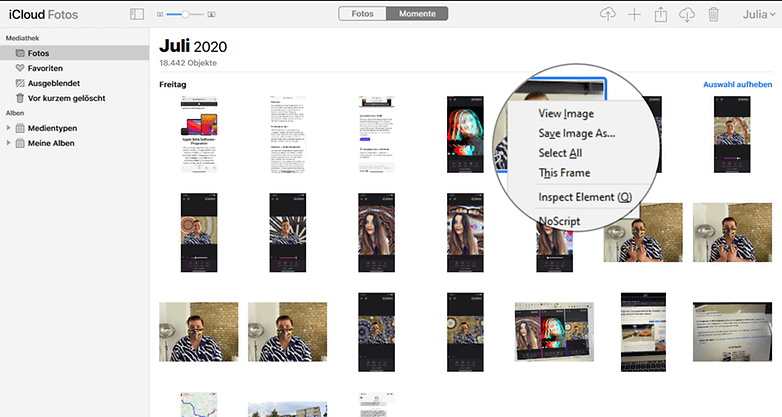
Task: Open Vor kurzem gelöscht in sidebar
Action: point(66,98)
